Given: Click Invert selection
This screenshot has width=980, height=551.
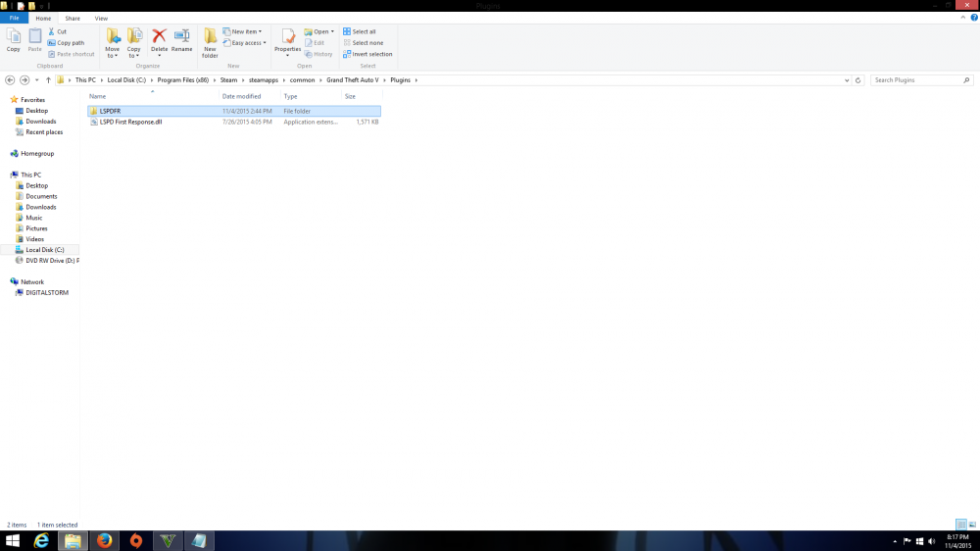Looking at the screenshot, I should tap(367, 54).
